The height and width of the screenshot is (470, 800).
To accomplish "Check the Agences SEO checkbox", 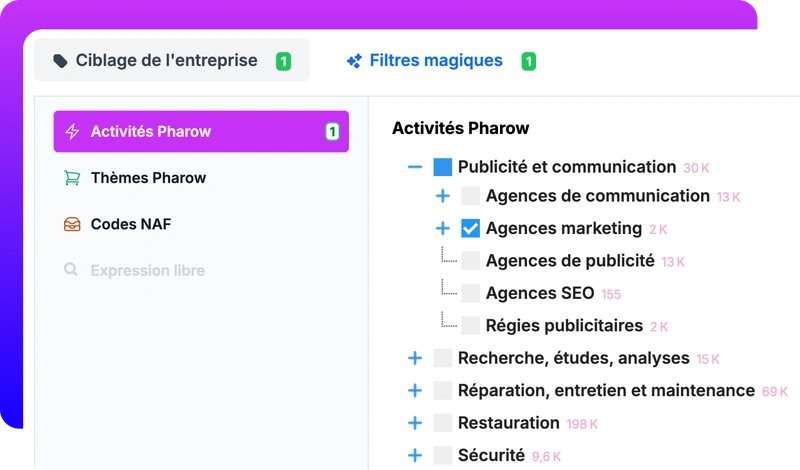I will click(x=470, y=293).
